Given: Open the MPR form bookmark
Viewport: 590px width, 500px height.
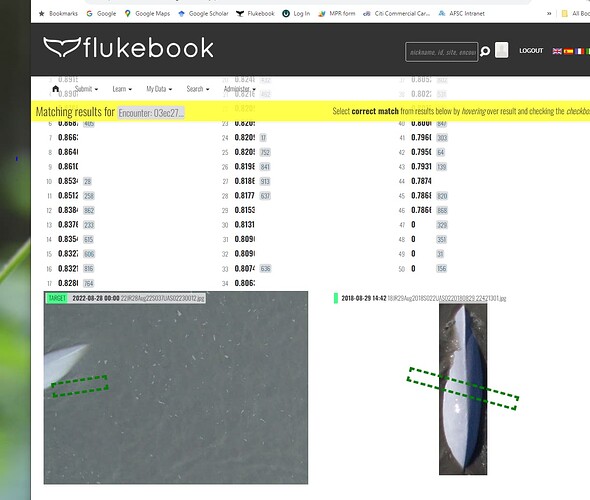Looking at the screenshot, I should click(337, 14).
